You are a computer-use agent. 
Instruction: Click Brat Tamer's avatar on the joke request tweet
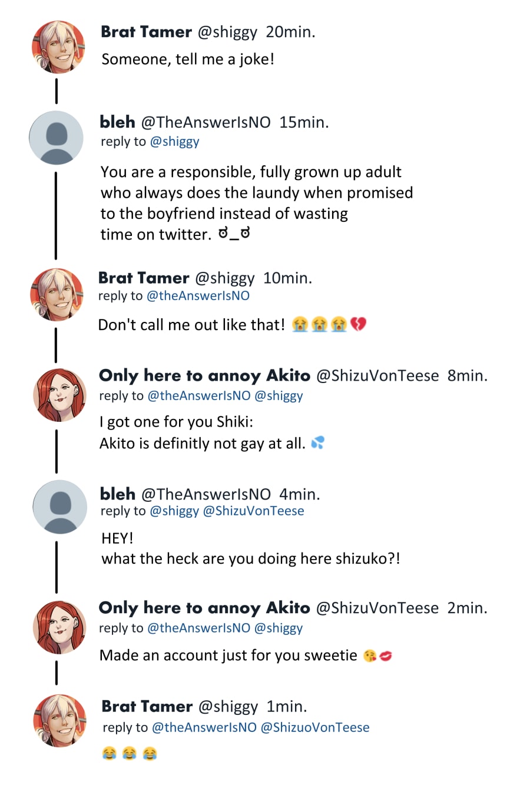58,47
